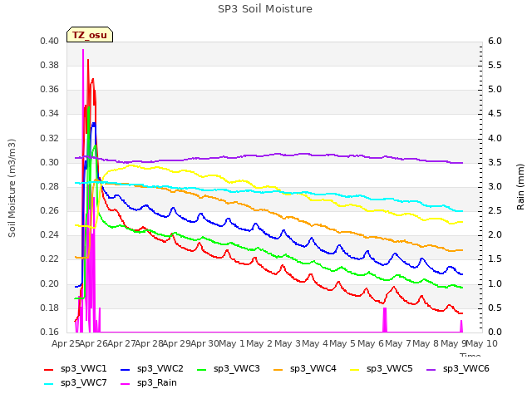Toggle the sp3_VWC3 legend entry
The image size is (532, 399).
pos(229,369)
